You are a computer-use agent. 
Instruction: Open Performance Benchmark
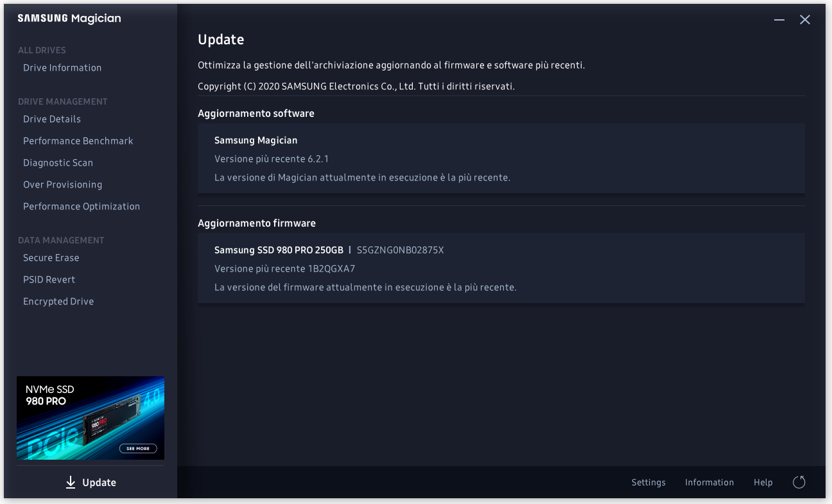click(x=78, y=141)
